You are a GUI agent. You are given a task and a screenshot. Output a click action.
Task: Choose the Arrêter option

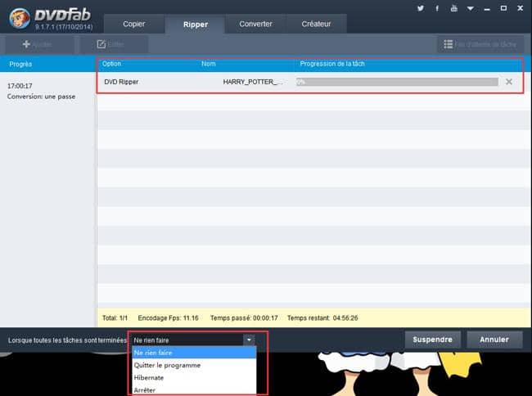(194, 390)
